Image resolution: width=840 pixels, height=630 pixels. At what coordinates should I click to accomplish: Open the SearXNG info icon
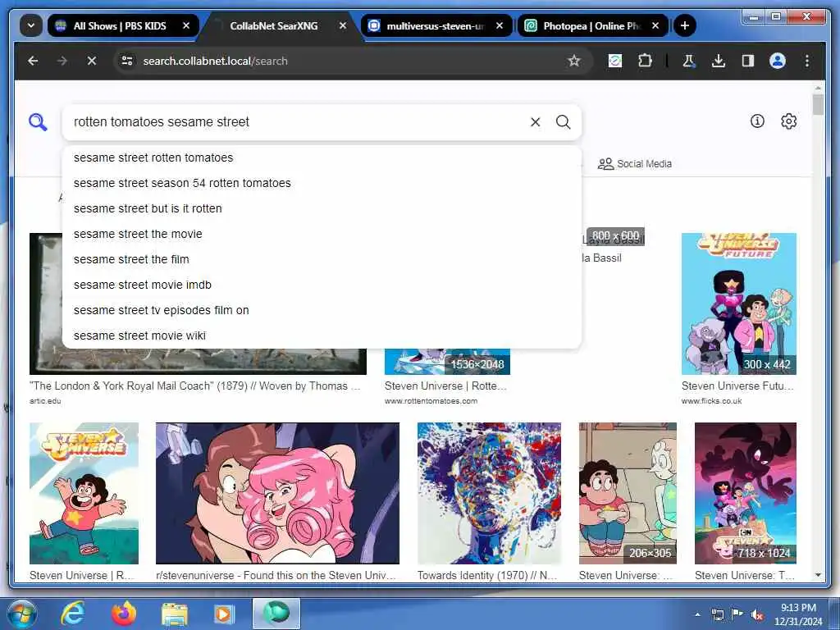pyautogui.click(x=757, y=121)
